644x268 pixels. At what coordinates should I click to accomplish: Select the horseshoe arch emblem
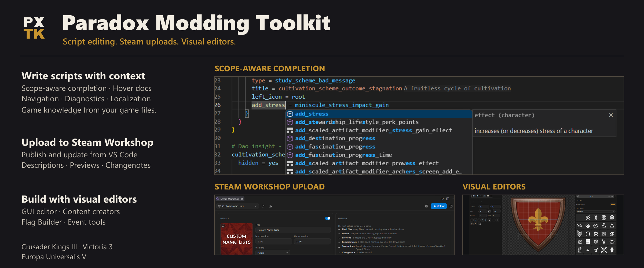[588, 234]
